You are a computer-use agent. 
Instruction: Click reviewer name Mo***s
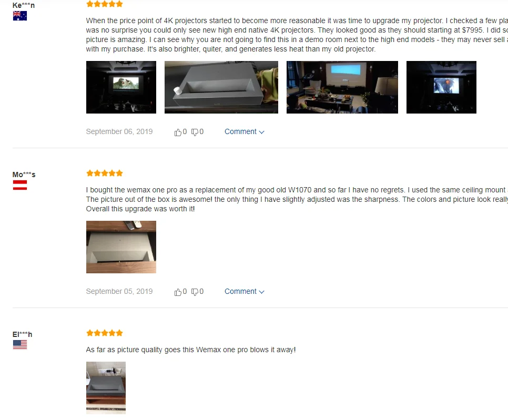coord(24,175)
